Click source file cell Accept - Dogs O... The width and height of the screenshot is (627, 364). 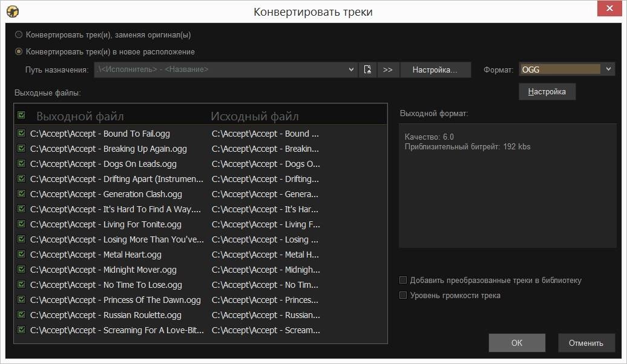click(x=266, y=164)
